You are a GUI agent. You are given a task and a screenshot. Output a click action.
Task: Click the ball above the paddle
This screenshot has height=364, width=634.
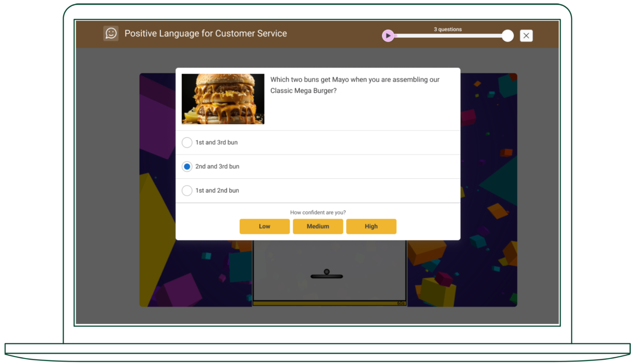click(x=327, y=272)
